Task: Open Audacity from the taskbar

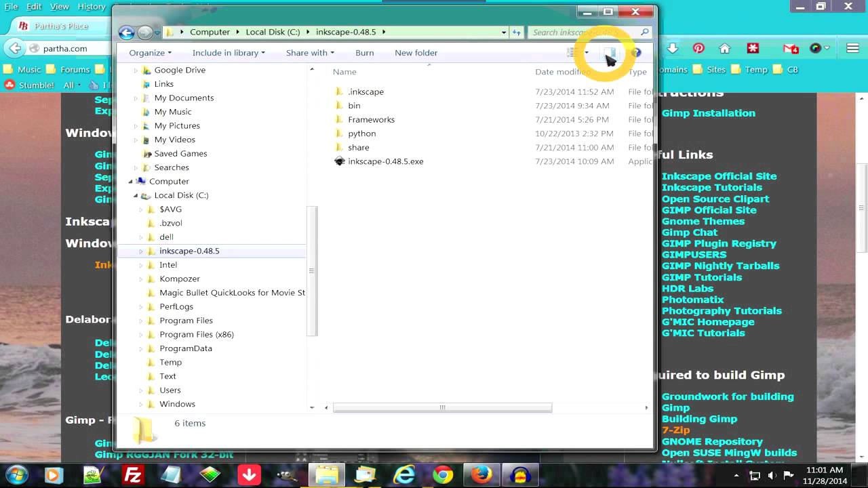Action: 520,475
